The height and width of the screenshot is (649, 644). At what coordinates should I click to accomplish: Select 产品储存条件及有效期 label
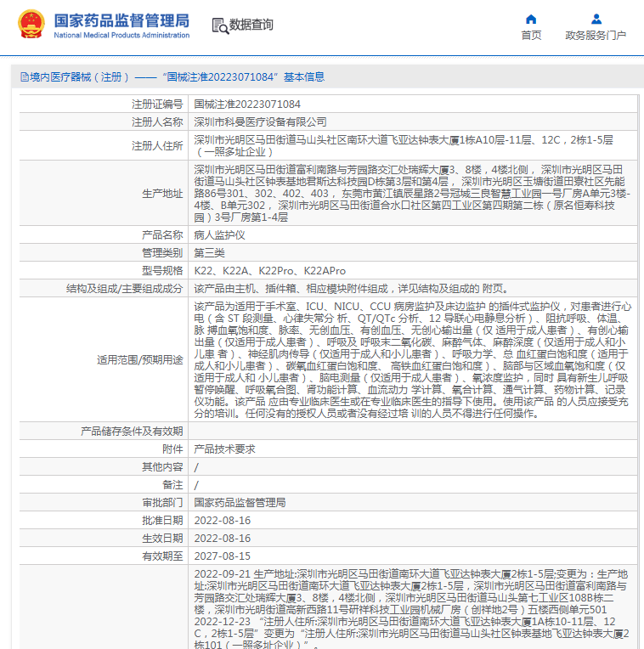[x=132, y=432]
